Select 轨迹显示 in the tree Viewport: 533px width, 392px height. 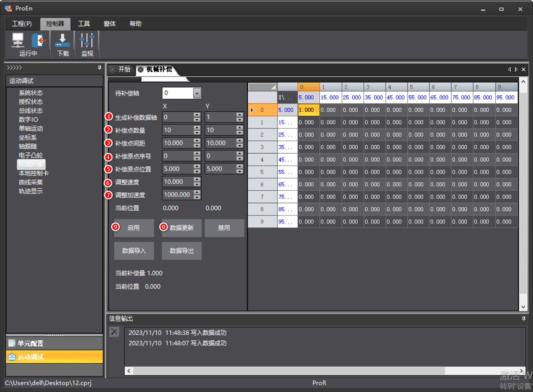(x=31, y=191)
